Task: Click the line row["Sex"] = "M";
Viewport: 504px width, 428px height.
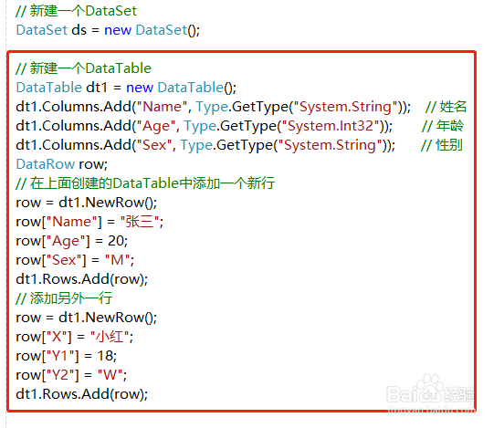Action: (75, 260)
